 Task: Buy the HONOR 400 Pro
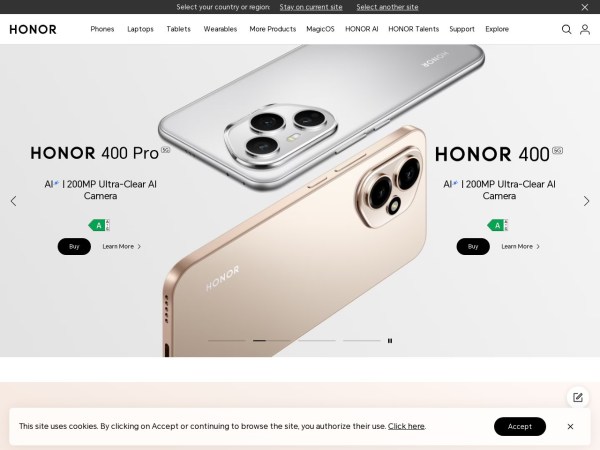coord(74,246)
